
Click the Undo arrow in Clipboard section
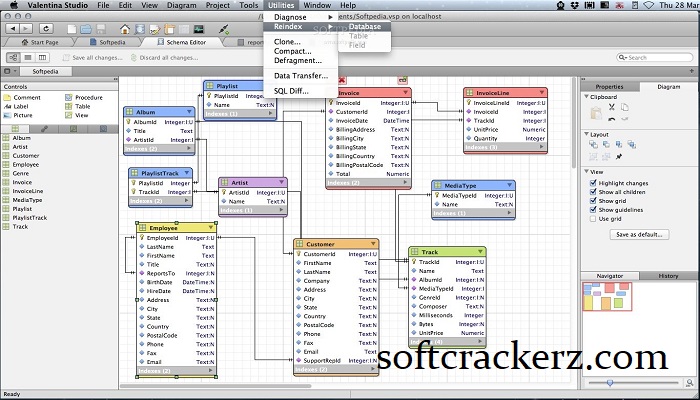[612, 119]
